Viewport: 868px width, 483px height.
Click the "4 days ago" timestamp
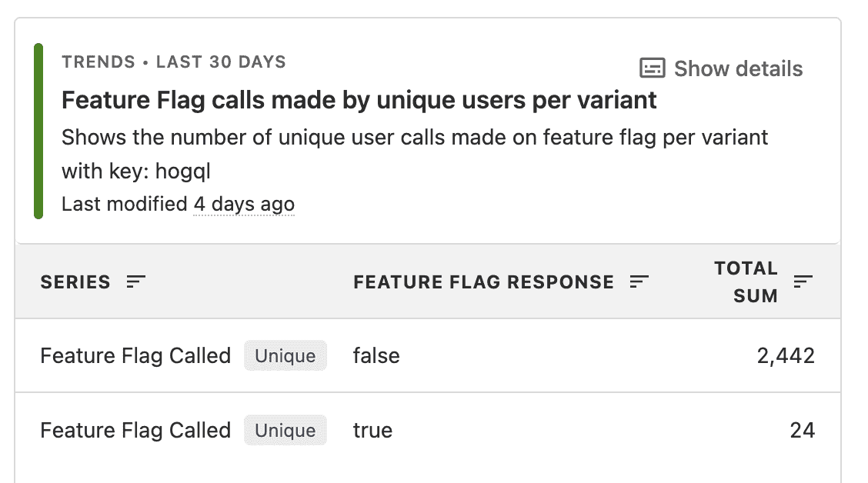coord(244,204)
